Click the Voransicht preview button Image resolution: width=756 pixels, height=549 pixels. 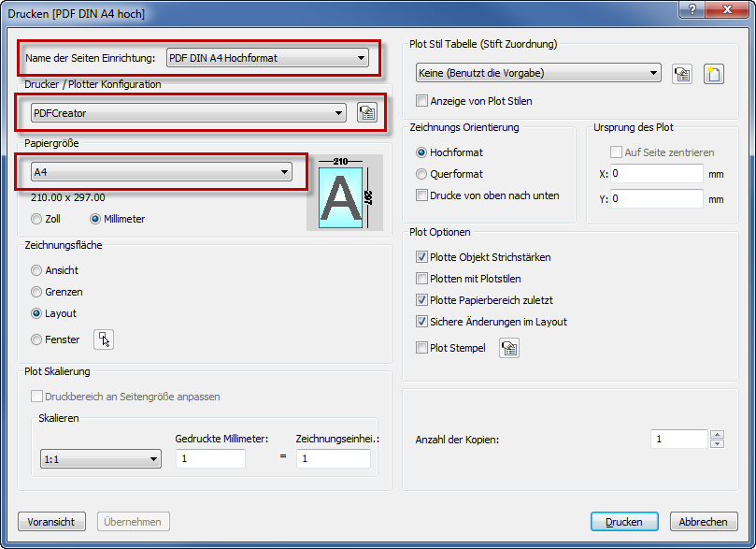pyautogui.click(x=51, y=522)
